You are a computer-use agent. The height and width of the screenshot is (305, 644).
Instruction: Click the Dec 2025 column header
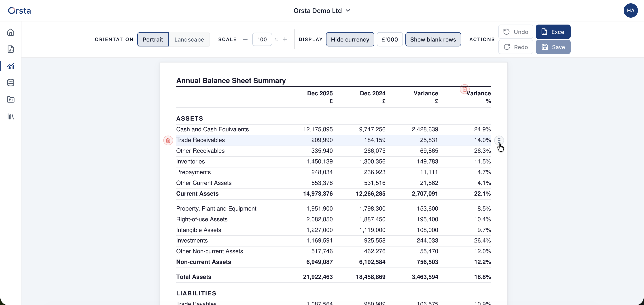pos(320,97)
